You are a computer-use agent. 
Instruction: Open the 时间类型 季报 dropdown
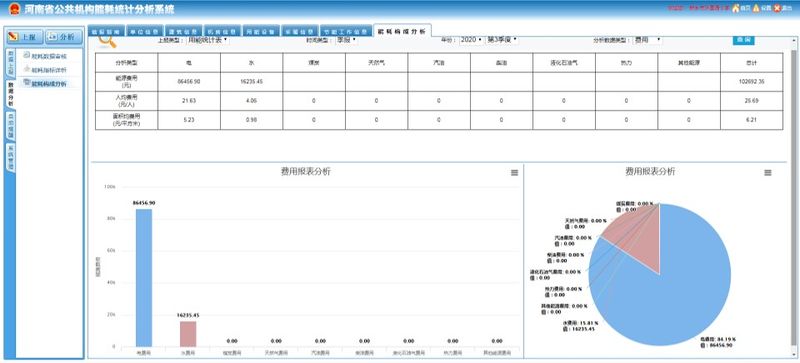(x=345, y=39)
